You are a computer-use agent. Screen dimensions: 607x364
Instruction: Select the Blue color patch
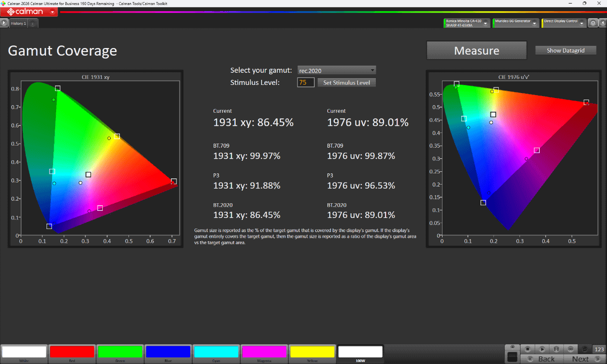point(168,353)
